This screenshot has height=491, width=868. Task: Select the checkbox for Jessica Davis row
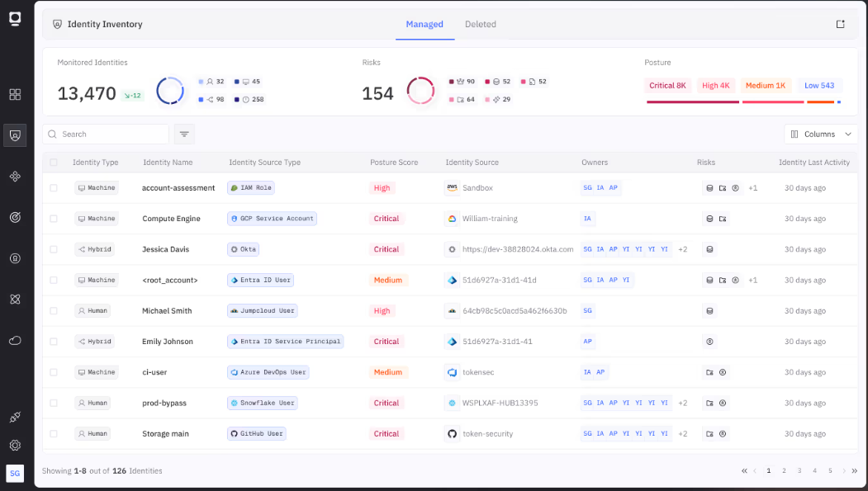click(x=54, y=248)
